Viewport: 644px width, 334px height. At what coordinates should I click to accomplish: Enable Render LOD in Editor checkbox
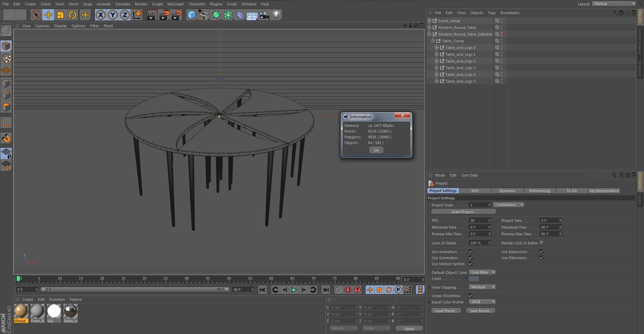(x=541, y=243)
